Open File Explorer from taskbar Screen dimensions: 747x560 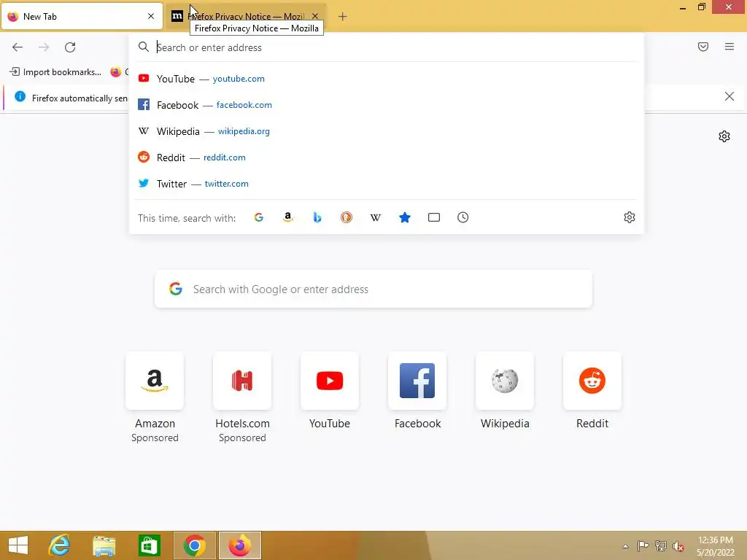coord(104,545)
